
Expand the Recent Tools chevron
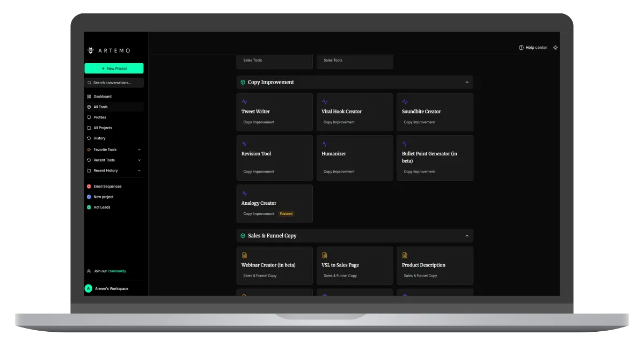(x=139, y=160)
